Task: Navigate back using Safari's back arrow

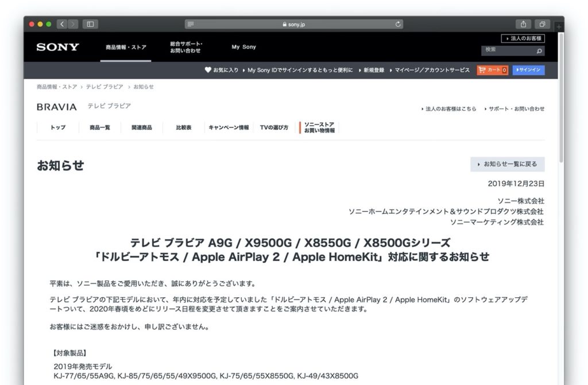Action: coord(61,24)
